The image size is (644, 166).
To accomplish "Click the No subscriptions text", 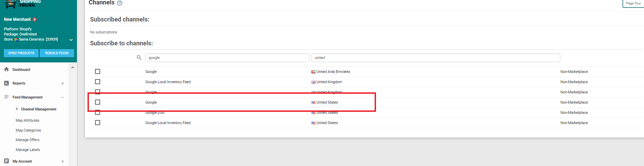I will [x=104, y=32].
